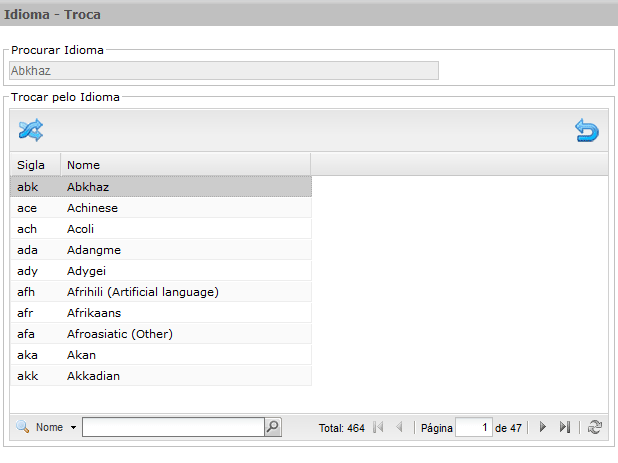Select the Afrikaans language row
This screenshot has width=618, height=463.
point(161,313)
